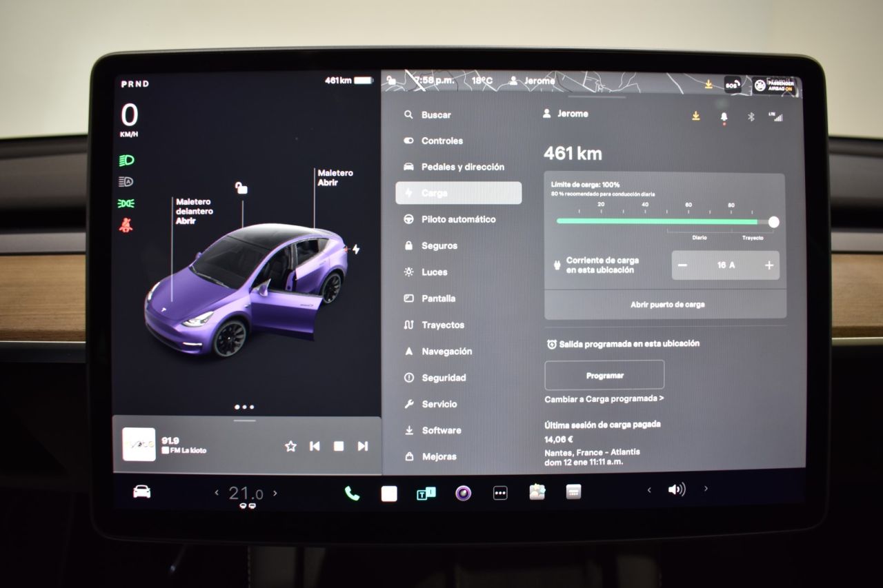Open Bluetooth settings icon
The image size is (883, 588).
(751, 116)
